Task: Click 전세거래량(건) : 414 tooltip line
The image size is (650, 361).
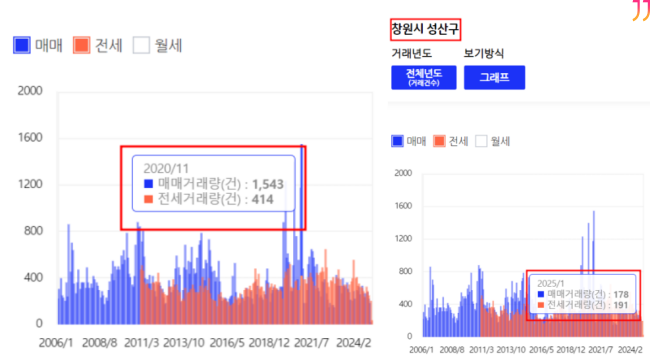Action: tap(209, 199)
